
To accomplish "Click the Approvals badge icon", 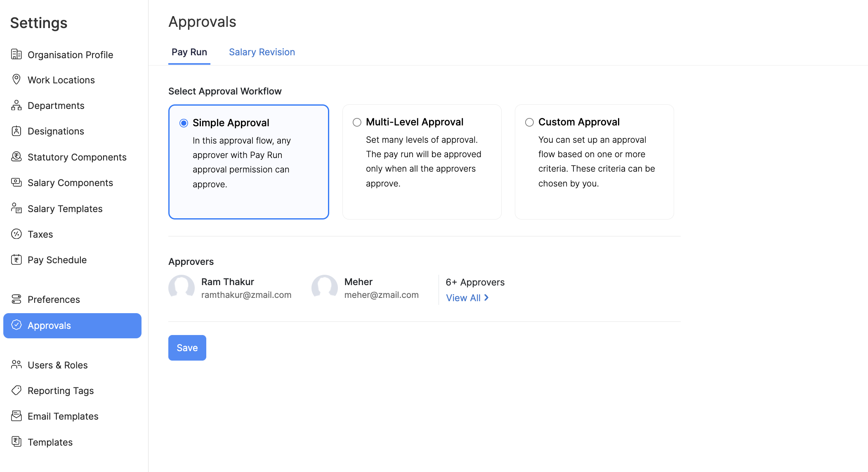I will coord(17,326).
